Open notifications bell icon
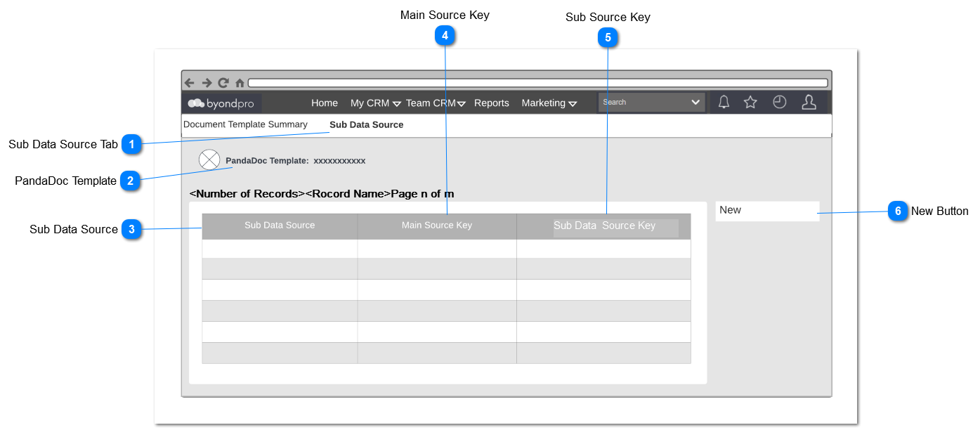 724,103
